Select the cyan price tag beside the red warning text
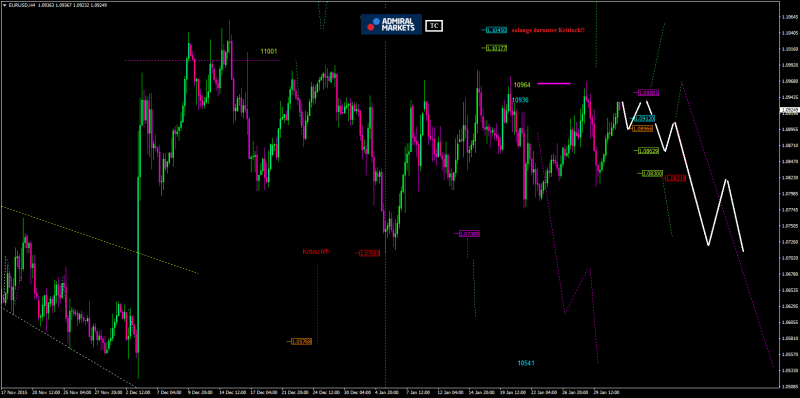Image resolution: width=800 pixels, height=398 pixels. click(x=496, y=31)
